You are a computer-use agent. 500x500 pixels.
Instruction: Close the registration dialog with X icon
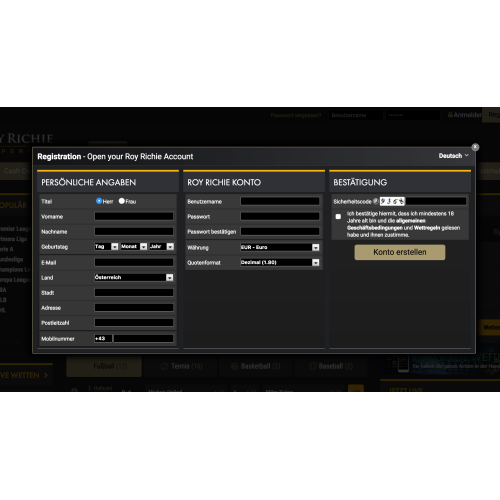pyautogui.click(x=475, y=147)
